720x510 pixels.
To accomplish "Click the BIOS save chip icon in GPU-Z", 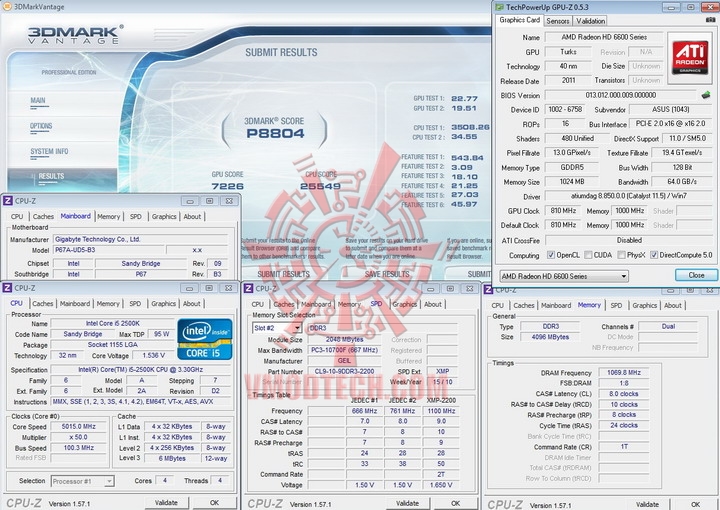I will tap(706, 95).
